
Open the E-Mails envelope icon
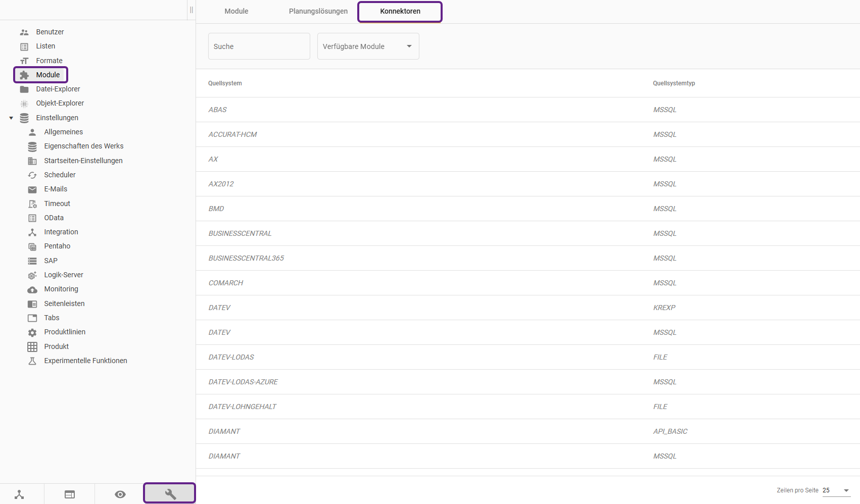click(x=32, y=189)
